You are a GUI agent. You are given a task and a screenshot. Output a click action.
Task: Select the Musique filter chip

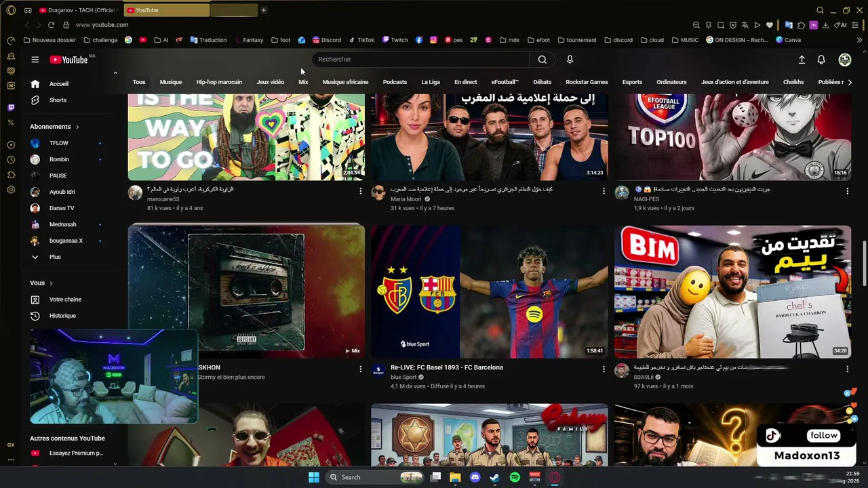click(171, 83)
